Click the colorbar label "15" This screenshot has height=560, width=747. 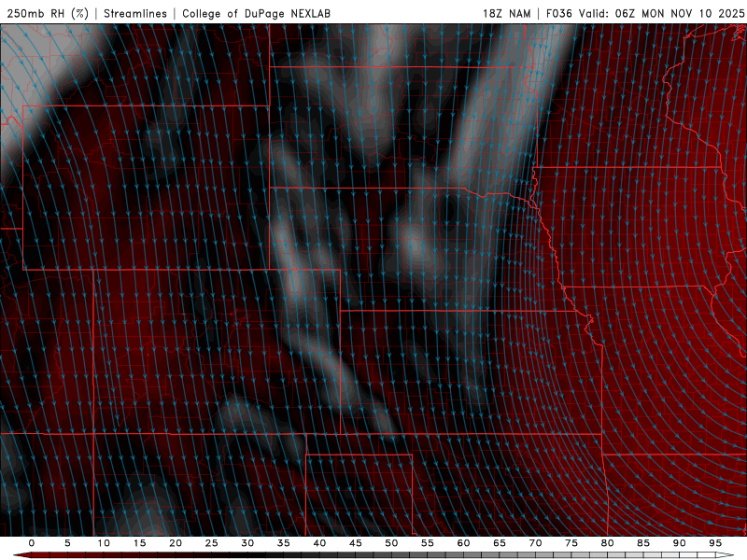(x=139, y=543)
